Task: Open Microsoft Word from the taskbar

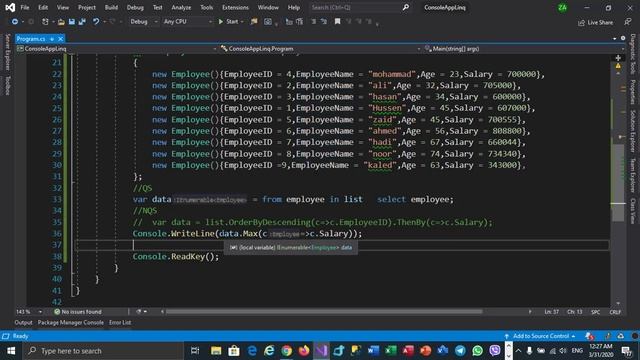Action: [x=373, y=351]
